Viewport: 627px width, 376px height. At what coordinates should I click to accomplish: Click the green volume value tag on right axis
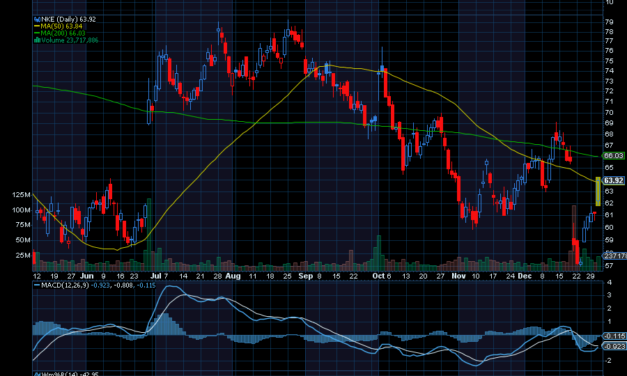615,256
